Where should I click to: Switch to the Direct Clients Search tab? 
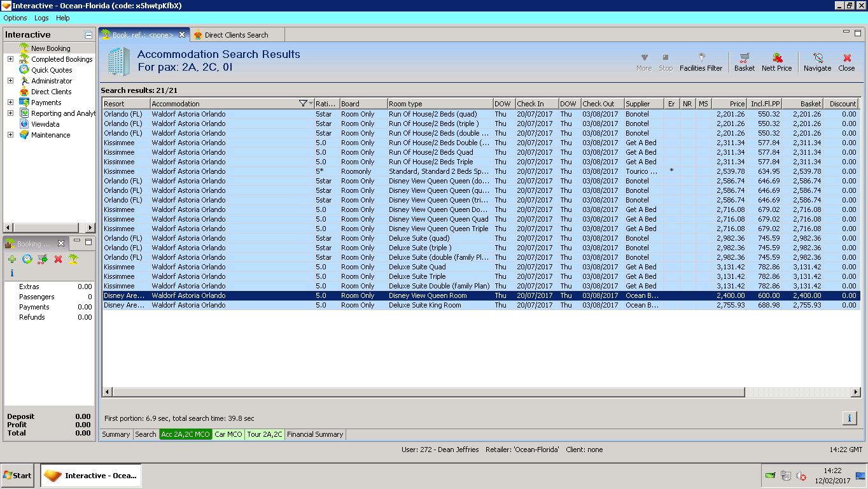[x=236, y=35]
